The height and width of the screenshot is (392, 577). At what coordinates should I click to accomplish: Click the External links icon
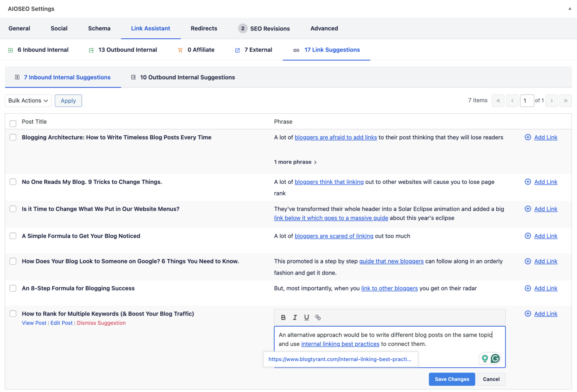237,50
